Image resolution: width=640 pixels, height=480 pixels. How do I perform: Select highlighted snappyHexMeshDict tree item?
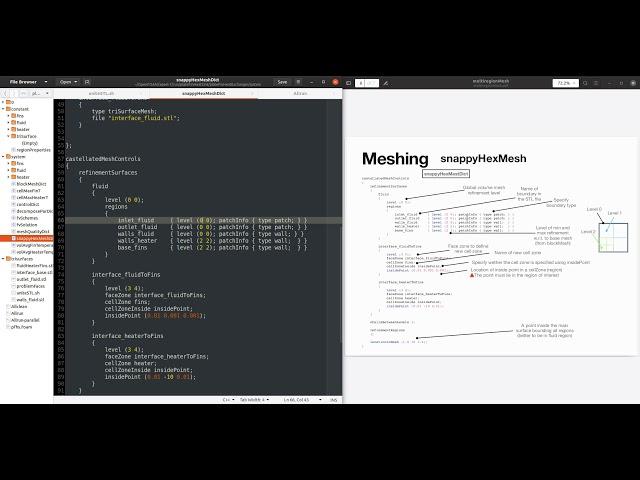27,238
